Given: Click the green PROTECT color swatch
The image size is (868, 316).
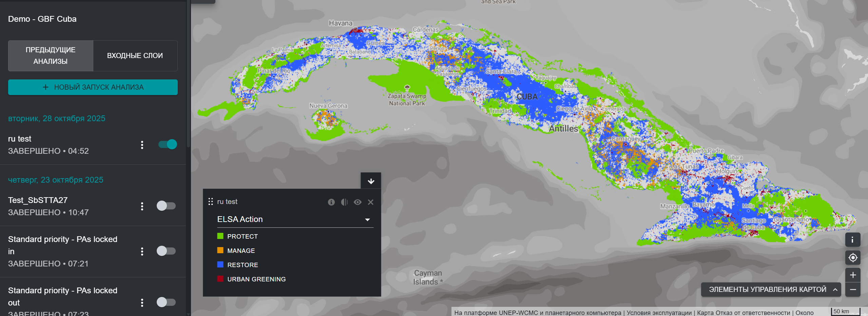Looking at the screenshot, I should point(220,236).
